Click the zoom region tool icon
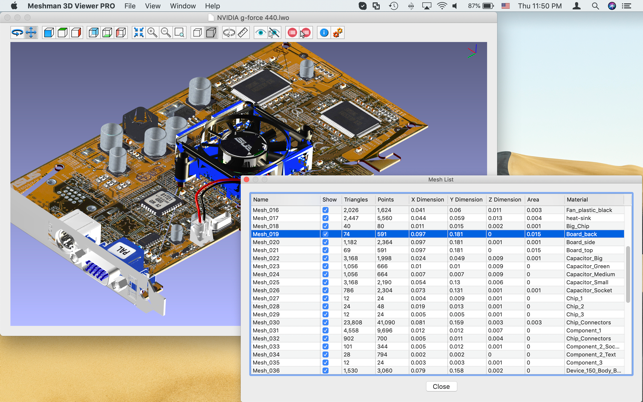 coord(179,33)
